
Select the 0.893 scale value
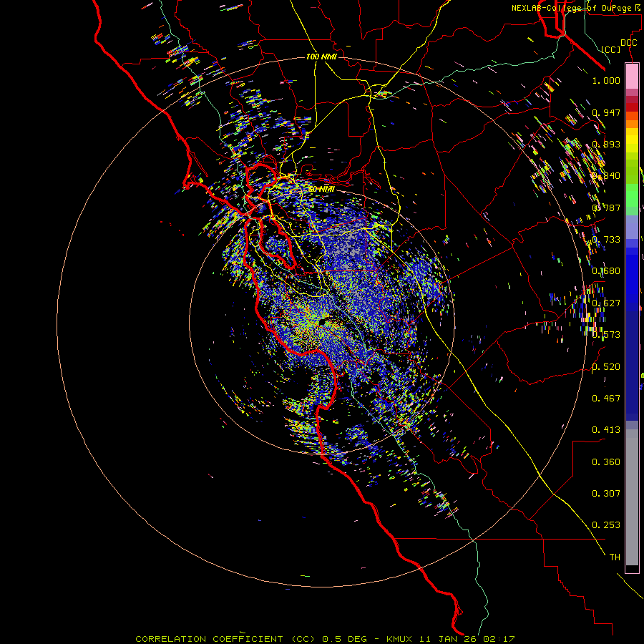[606, 144]
